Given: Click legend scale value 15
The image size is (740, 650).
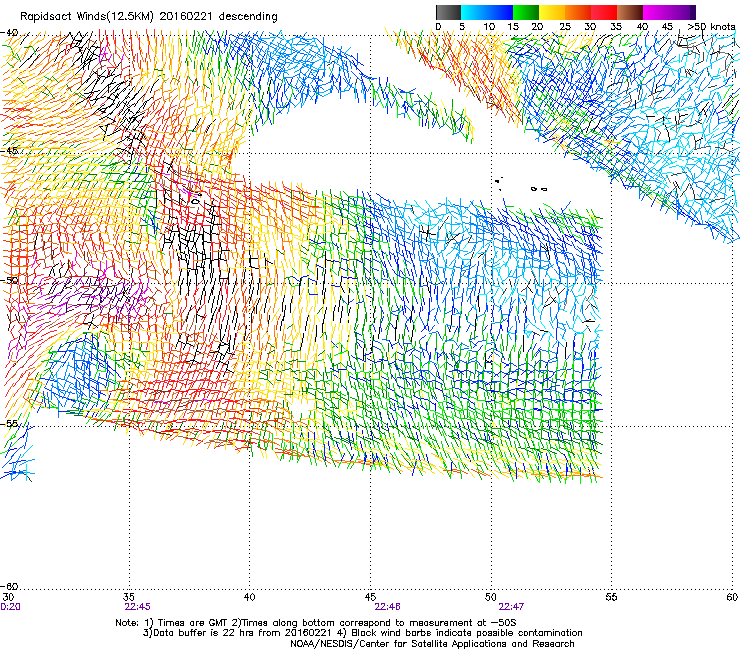Looking at the screenshot, I should [513, 27].
